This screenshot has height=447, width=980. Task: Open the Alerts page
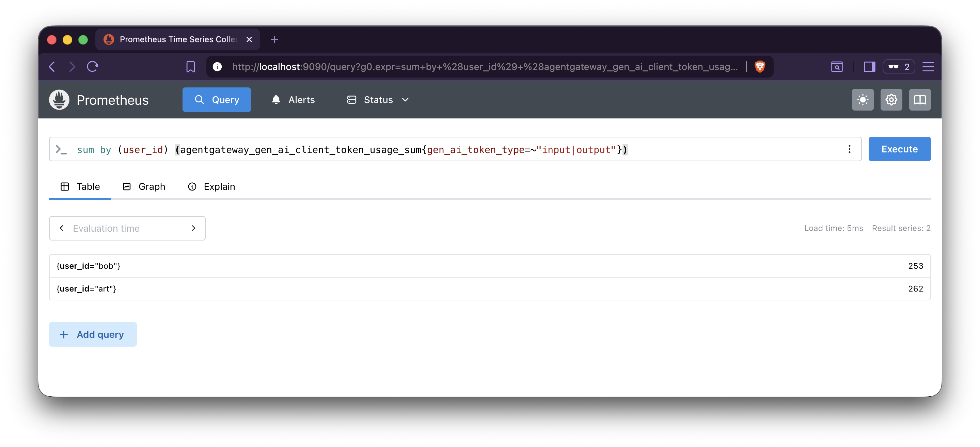(293, 100)
